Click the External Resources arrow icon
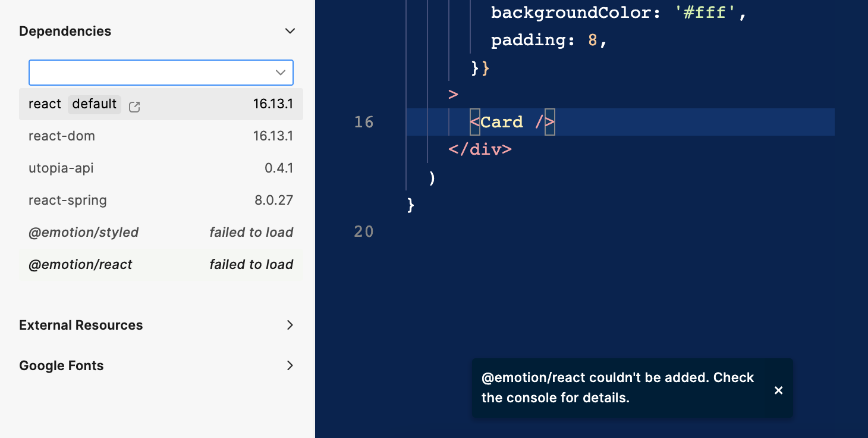Image resolution: width=868 pixels, height=438 pixels. (290, 325)
